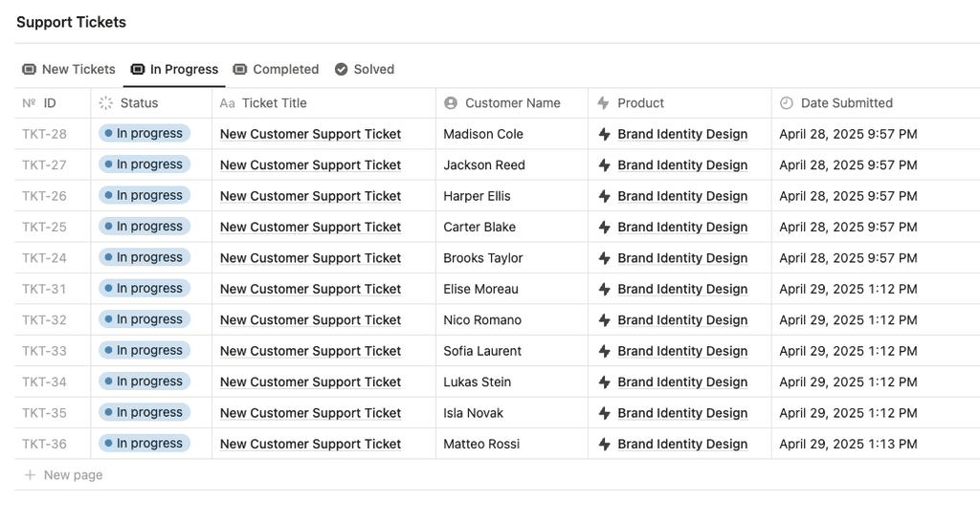This screenshot has height=524, width=980.
Task: Click the Customer Name column header
Action: click(x=512, y=103)
